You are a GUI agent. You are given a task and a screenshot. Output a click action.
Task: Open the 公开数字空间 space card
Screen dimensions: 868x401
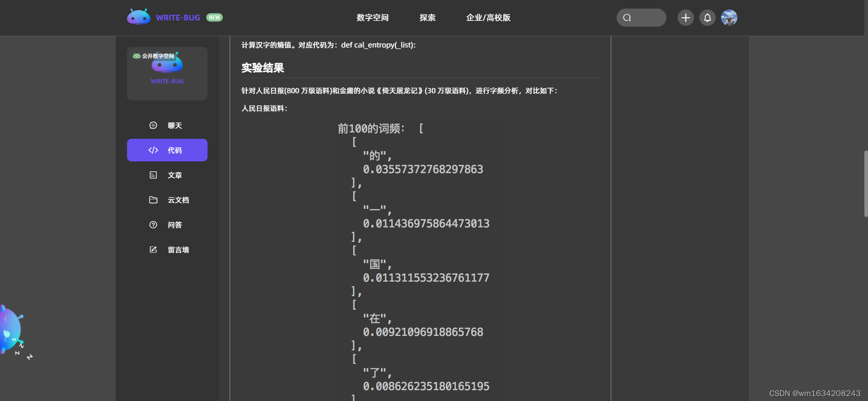(167, 73)
